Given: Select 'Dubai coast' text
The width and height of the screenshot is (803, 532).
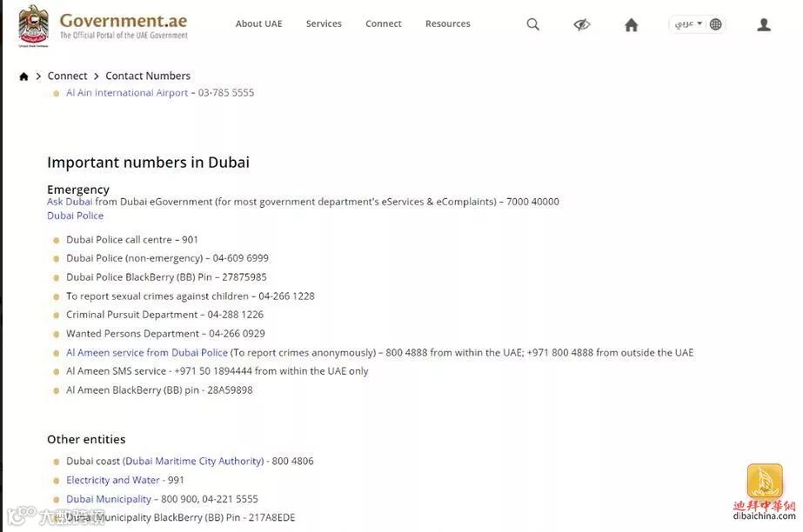Looking at the screenshot, I should [93, 461].
